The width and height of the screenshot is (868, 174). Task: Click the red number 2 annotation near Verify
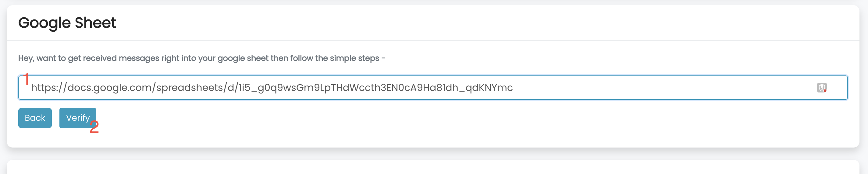coord(94,127)
